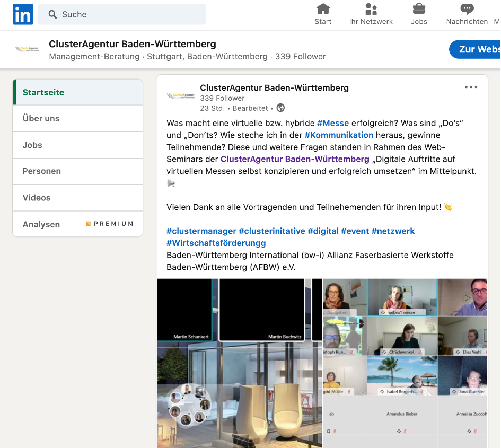
Task: Click the clapping hands emoji
Action: pyautogui.click(x=448, y=207)
